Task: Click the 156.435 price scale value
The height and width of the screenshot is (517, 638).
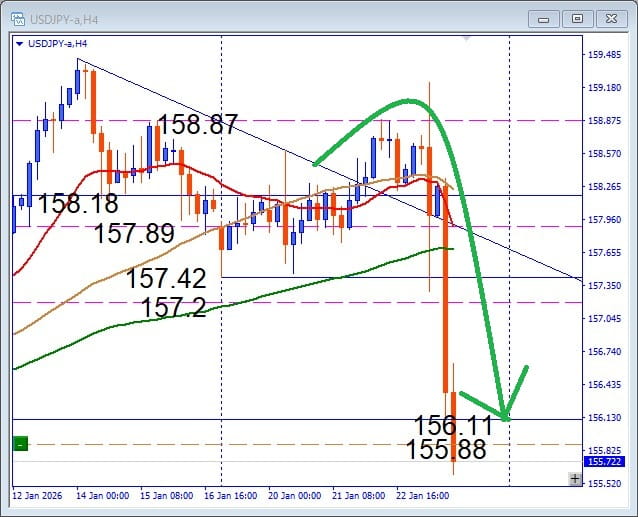Action: [x=605, y=384]
